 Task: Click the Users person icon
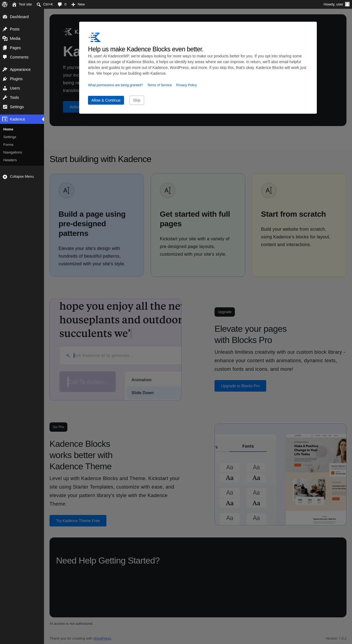[5, 88]
